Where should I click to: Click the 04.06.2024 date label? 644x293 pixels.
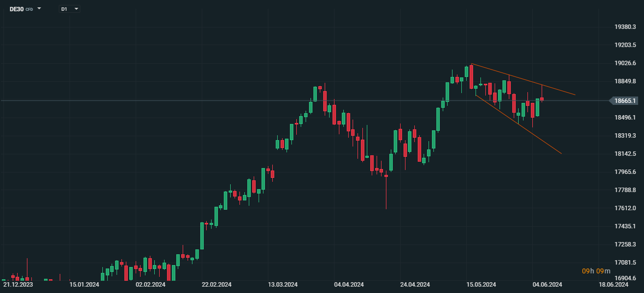548,285
